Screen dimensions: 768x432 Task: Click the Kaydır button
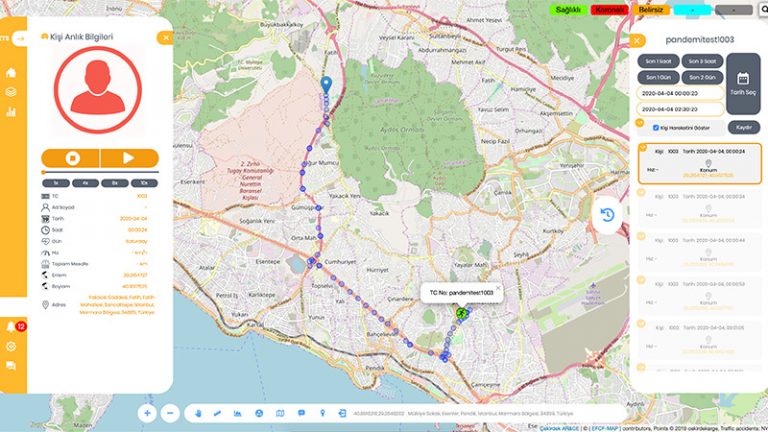[744, 127]
